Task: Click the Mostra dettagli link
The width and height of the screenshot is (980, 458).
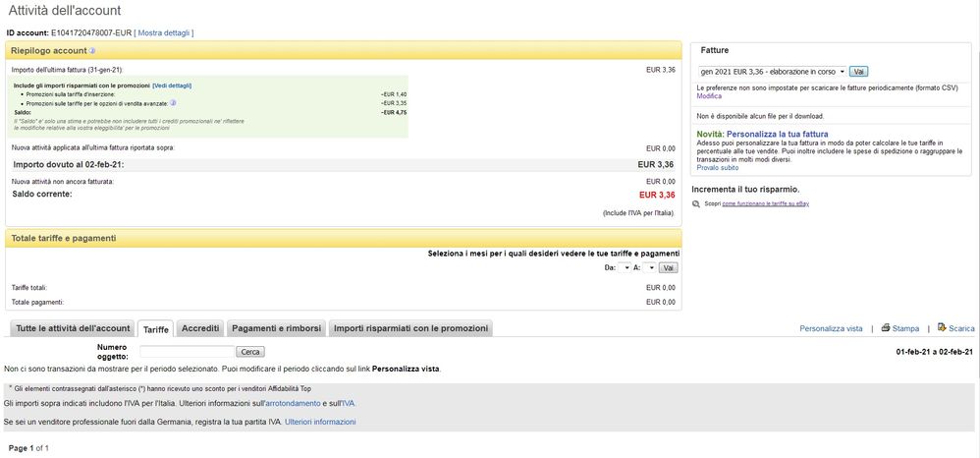Action: 164,32
